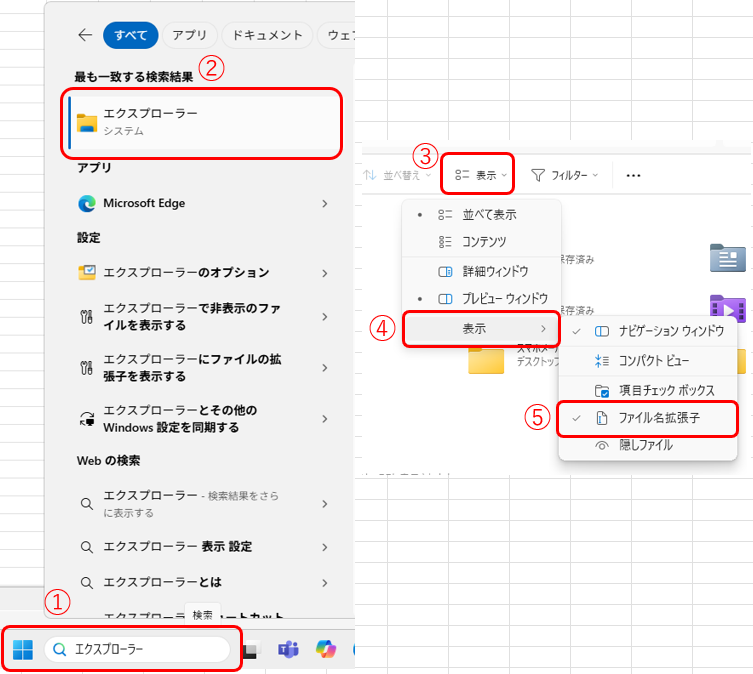Click the icon beside 非表示のファイルを表示する
Image resolution: width=753 pixels, height=674 pixels.
click(86, 317)
